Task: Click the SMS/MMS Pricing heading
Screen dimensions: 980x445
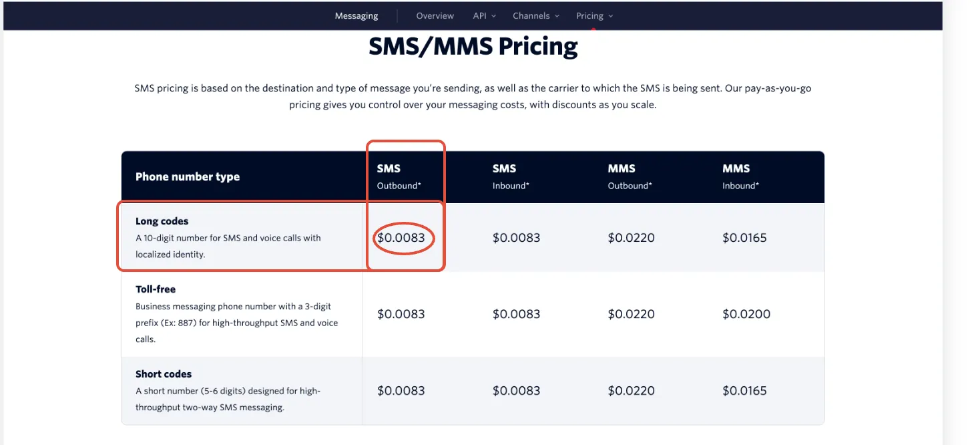Action: pyautogui.click(x=473, y=46)
